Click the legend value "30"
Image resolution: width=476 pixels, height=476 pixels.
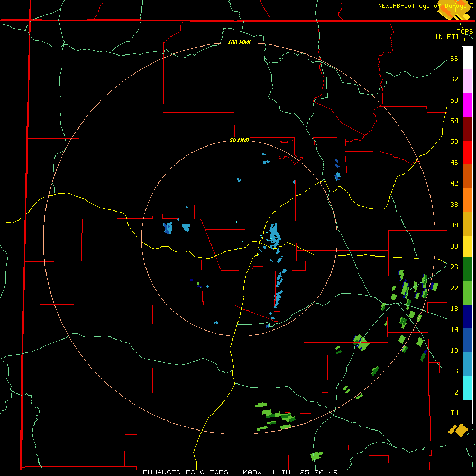point(454,246)
